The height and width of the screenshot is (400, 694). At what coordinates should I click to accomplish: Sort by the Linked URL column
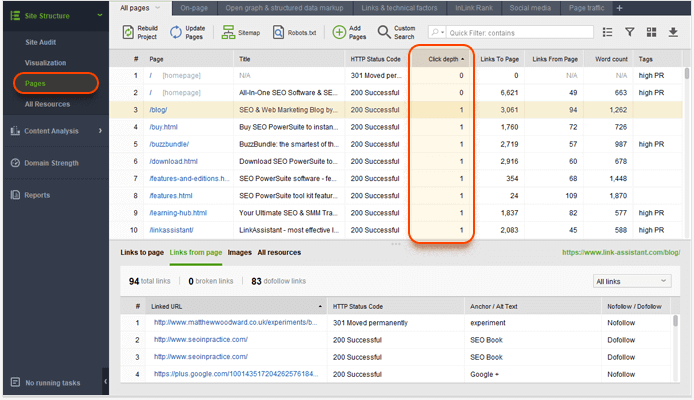pos(236,306)
